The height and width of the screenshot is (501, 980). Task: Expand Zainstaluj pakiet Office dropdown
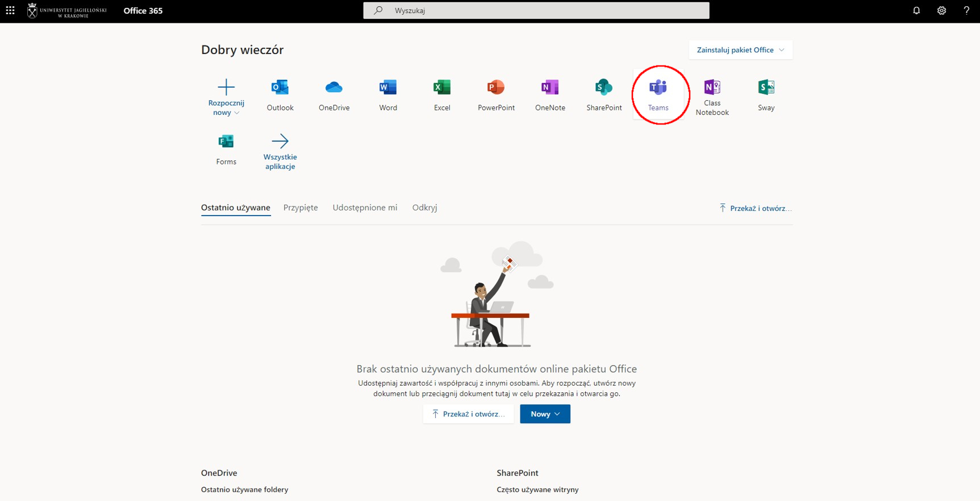740,50
